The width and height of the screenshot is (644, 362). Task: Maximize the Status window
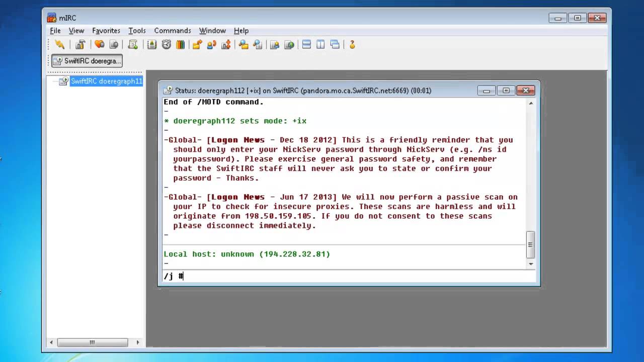[x=506, y=90]
